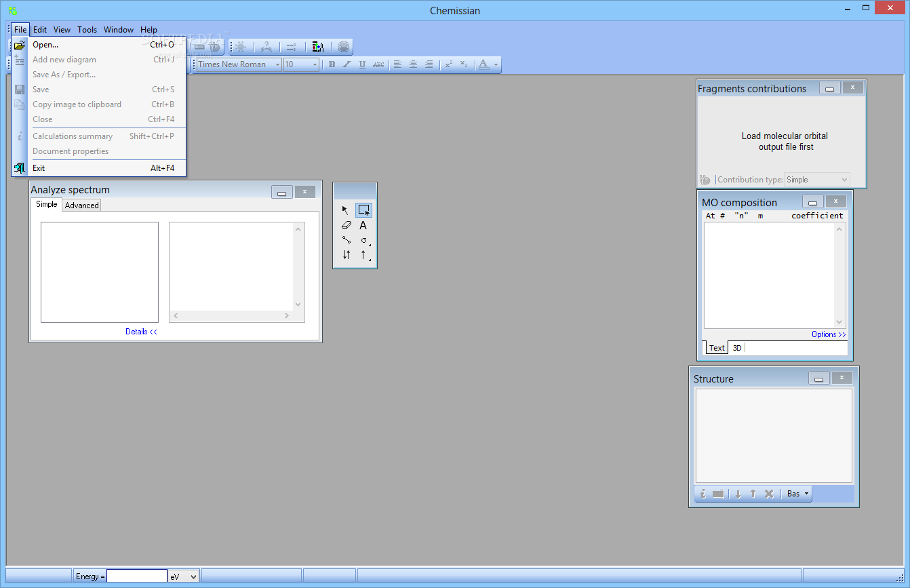Collapse Analyze spectrum Details <<
910x588 pixels.
pyautogui.click(x=141, y=332)
